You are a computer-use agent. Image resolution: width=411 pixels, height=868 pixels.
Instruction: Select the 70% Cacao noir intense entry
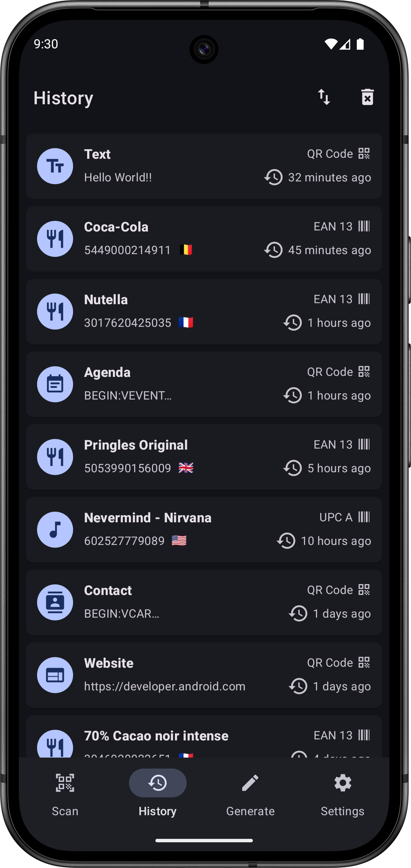204,737
